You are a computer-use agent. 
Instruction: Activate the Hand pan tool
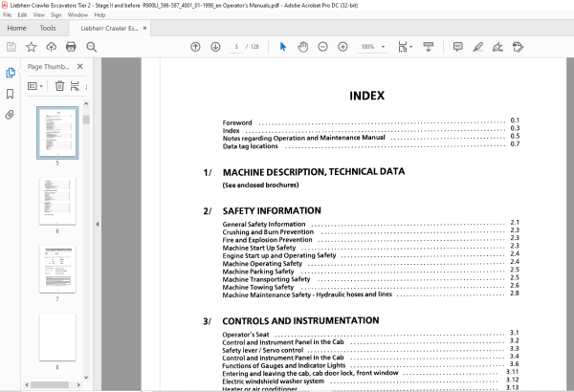[x=302, y=47]
